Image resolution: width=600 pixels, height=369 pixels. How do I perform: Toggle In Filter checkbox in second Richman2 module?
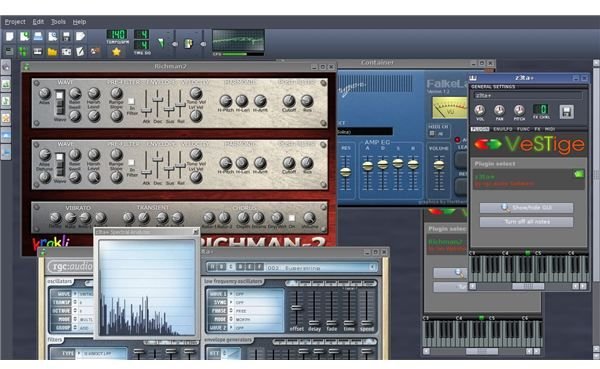tap(131, 163)
